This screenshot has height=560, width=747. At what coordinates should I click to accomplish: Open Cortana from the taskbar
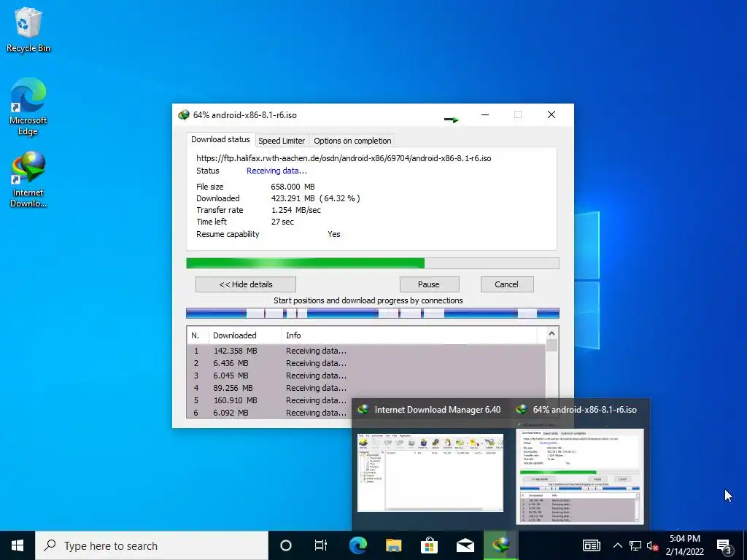coord(285,545)
